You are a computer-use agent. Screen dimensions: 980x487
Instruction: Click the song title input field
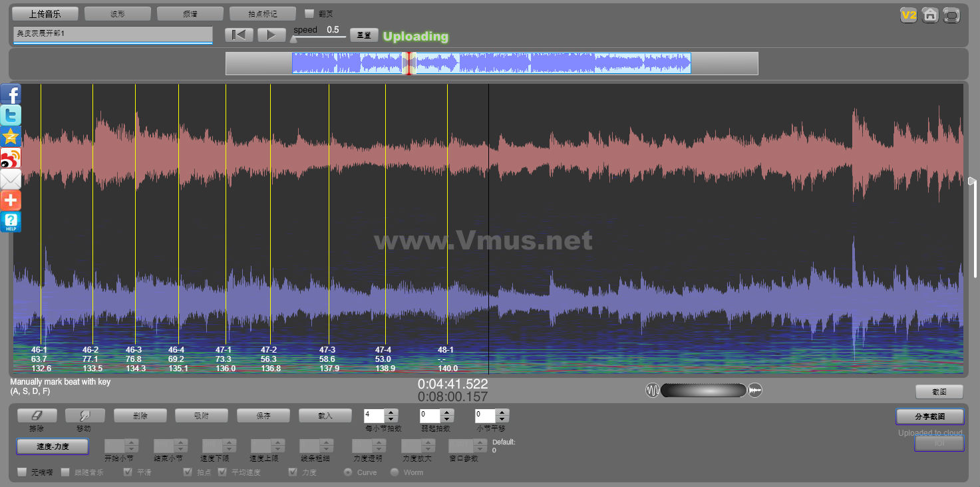112,35
